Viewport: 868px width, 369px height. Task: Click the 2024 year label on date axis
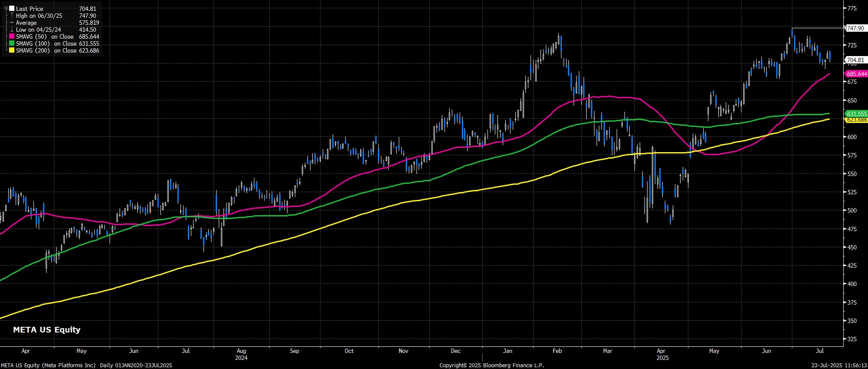241,358
